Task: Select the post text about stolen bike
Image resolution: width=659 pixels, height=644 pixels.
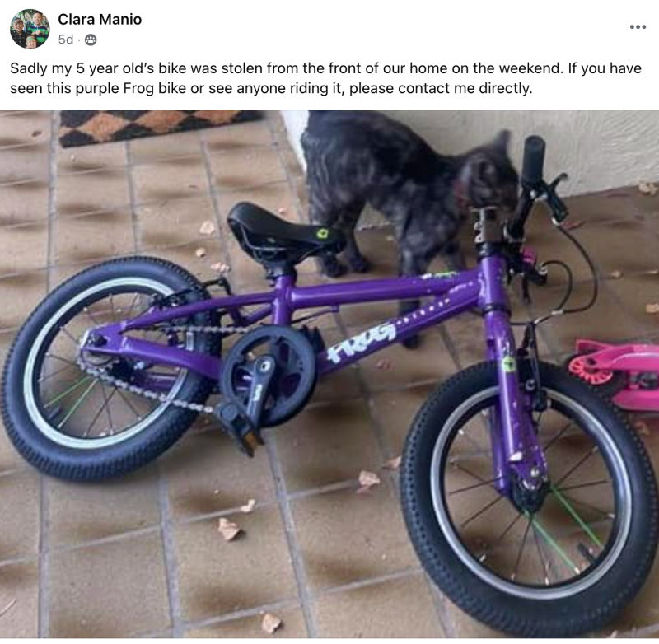Action: [x=325, y=78]
